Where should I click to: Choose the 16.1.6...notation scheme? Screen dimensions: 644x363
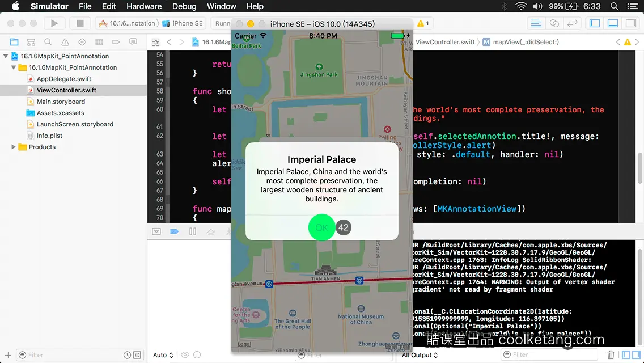tap(128, 23)
